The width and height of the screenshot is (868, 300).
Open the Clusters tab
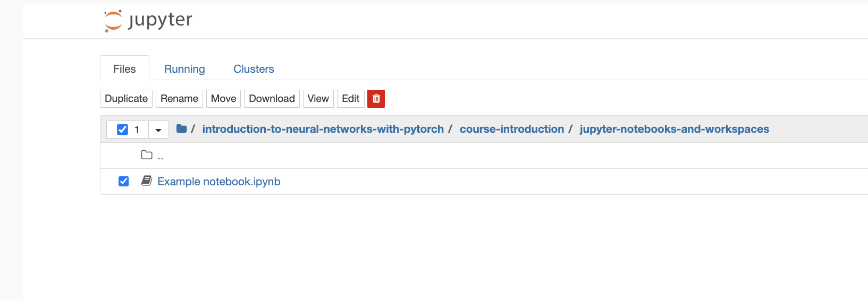click(x=254, y=69)
